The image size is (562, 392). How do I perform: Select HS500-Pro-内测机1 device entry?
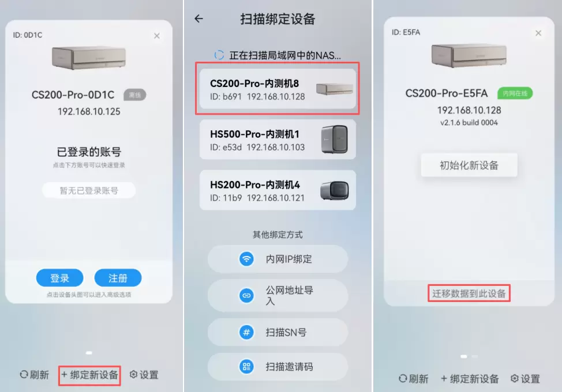(278, 140)
